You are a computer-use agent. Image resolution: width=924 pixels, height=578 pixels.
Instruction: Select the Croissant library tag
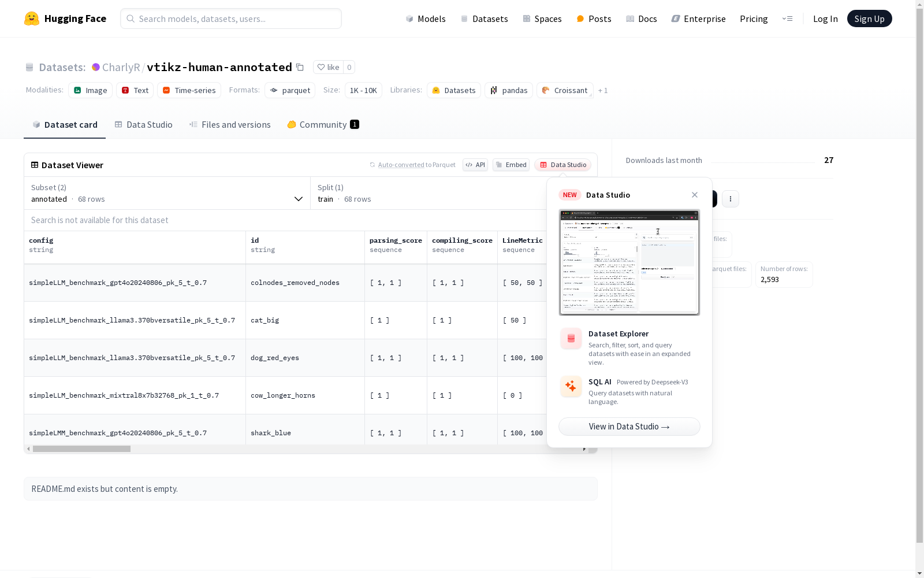(x=565, y=90)
